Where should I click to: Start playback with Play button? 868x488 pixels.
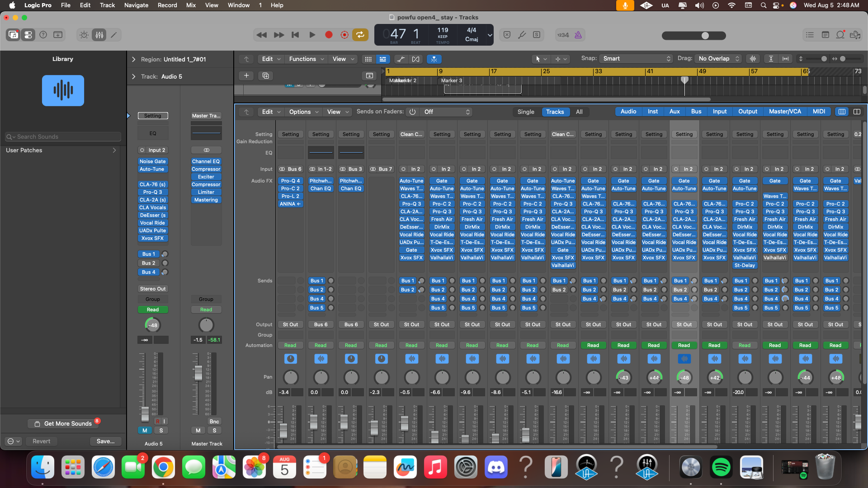(x=312, y=35)
